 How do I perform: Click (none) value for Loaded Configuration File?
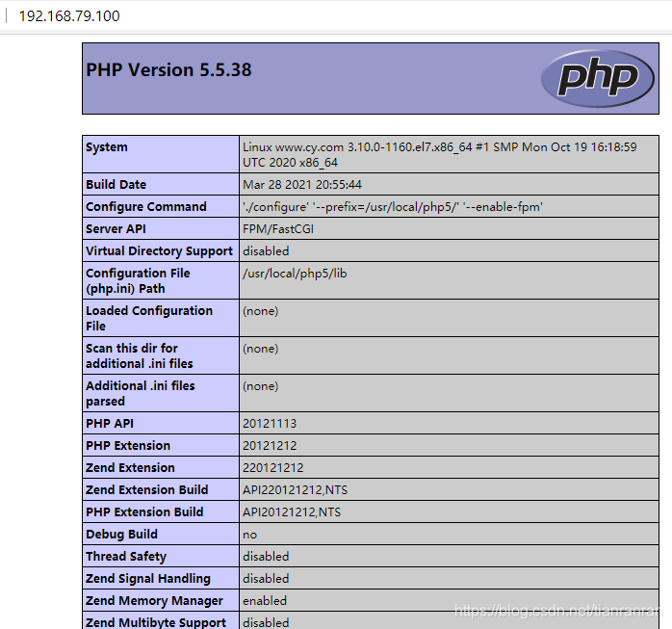pos(261,311)
